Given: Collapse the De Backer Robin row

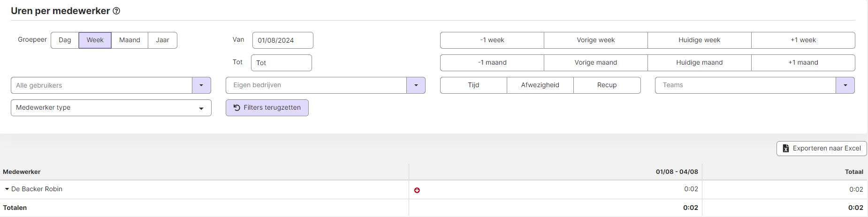Looking at the screenshot, I should [x=7, y=189].
